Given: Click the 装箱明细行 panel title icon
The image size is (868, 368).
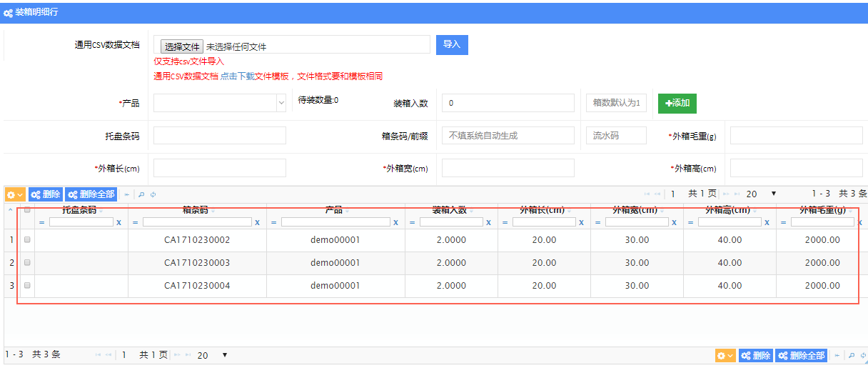Looking at the screenshot, I should coord(8,12).
